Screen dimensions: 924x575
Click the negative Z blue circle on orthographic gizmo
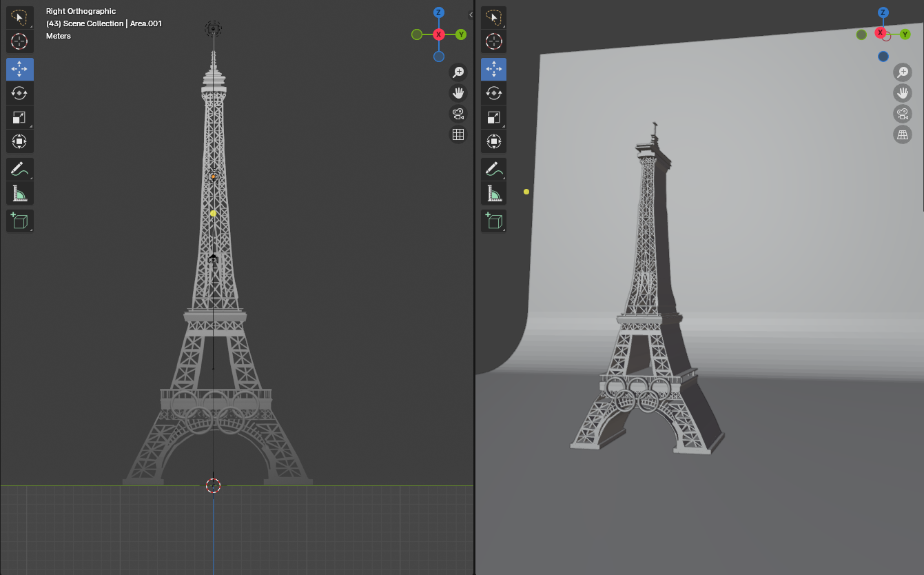[x=439, y=57]
